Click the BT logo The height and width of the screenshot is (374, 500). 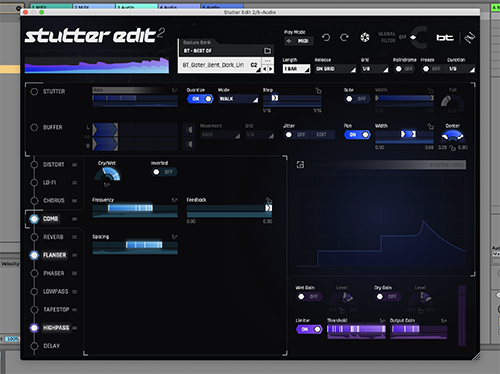coord(445,38)
